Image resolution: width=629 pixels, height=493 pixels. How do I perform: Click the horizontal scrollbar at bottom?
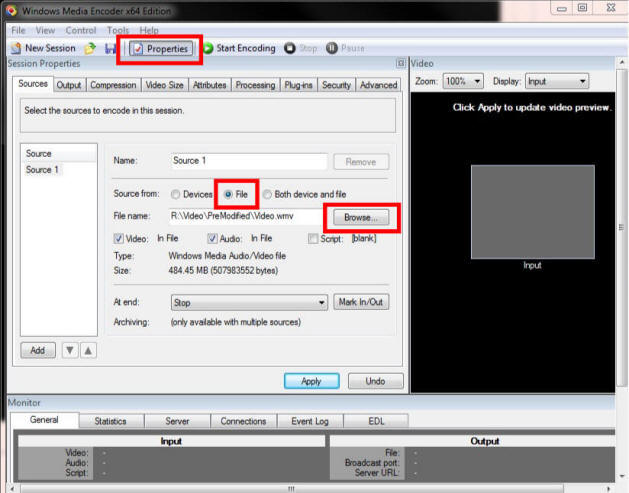pyautogui.click(x=292, y=489)
